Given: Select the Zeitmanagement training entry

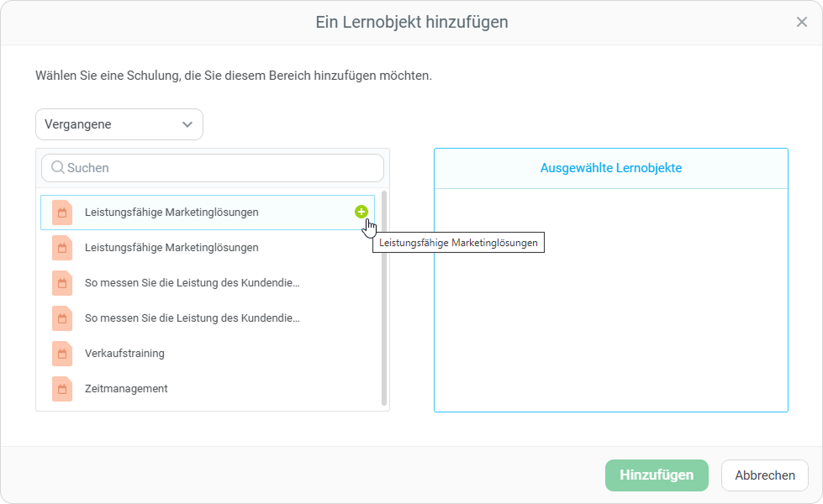Looking at the screenshot, I should 126,389.
